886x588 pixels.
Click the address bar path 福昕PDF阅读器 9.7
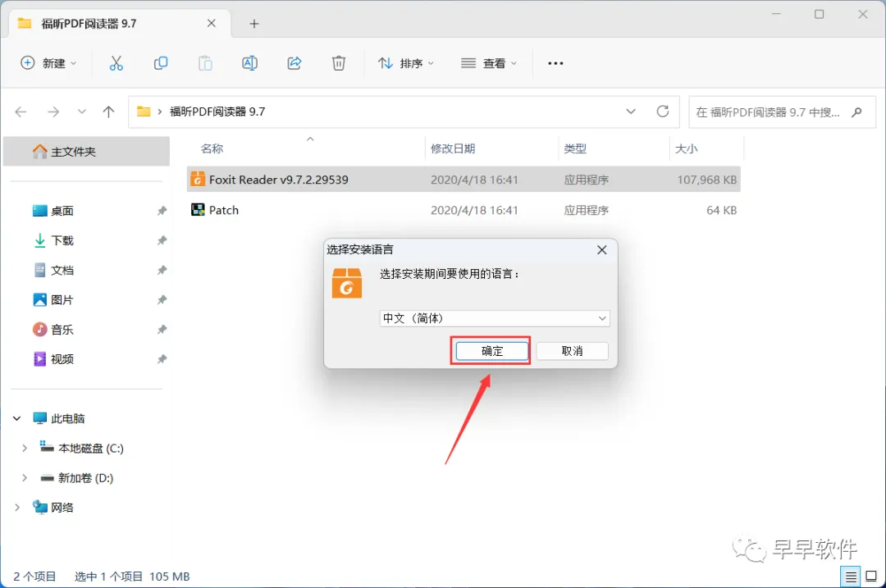(217, 112)
